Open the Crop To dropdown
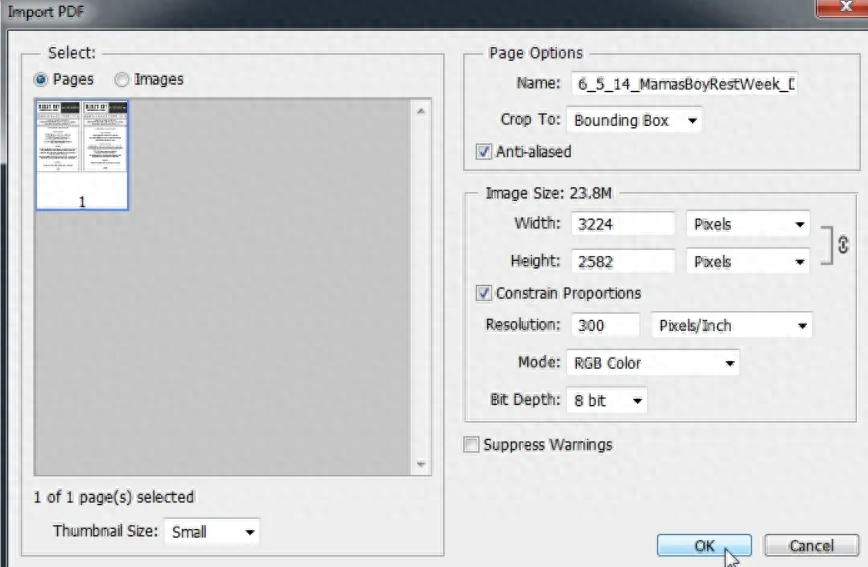868x567 pixels. point(634,120)
